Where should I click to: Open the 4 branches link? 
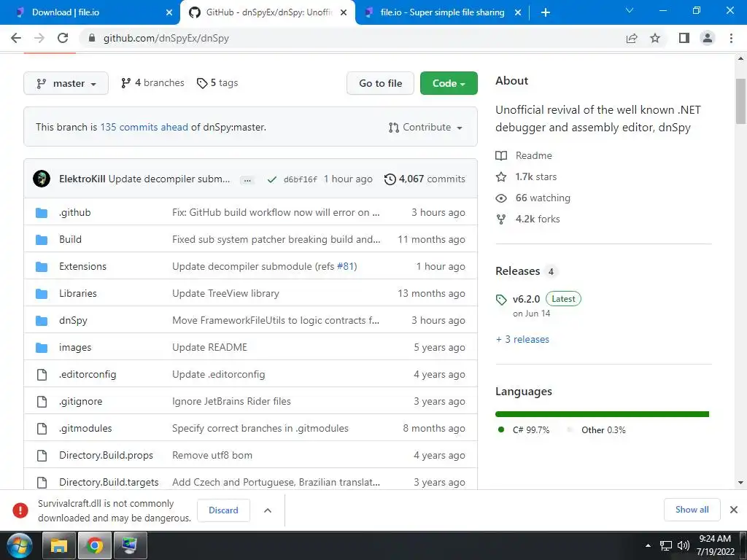tap(152, 83)
